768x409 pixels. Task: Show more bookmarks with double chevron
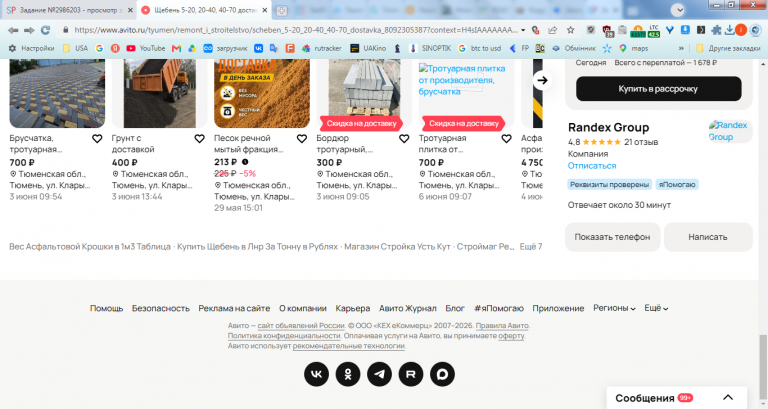pyautogui.click(x=681, y=48)
